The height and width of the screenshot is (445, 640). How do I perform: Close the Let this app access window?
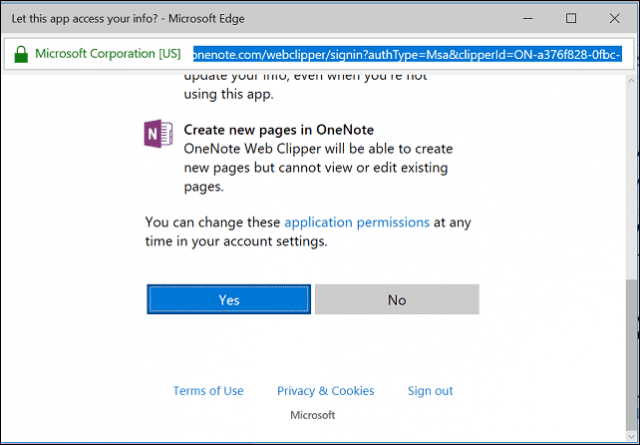pos(614,18)
